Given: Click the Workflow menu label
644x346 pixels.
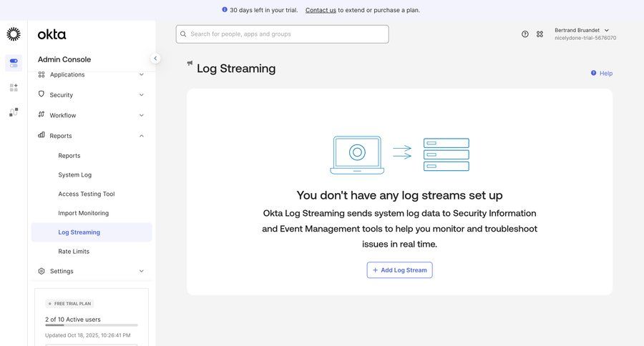Looking at the screenshot, I should click(x=63, y=115).
